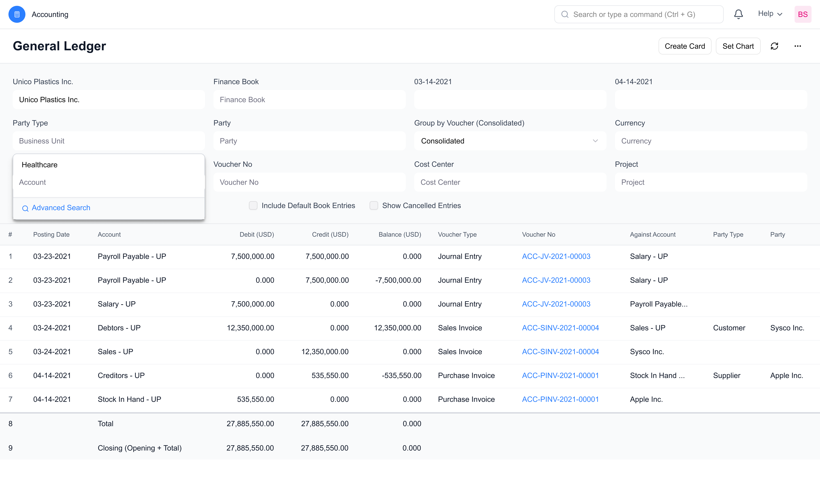This screenshot has width=820, height=504.
Task: Open the Group by Voucher Consolidated dropdown
Action: tap(510, 141)
